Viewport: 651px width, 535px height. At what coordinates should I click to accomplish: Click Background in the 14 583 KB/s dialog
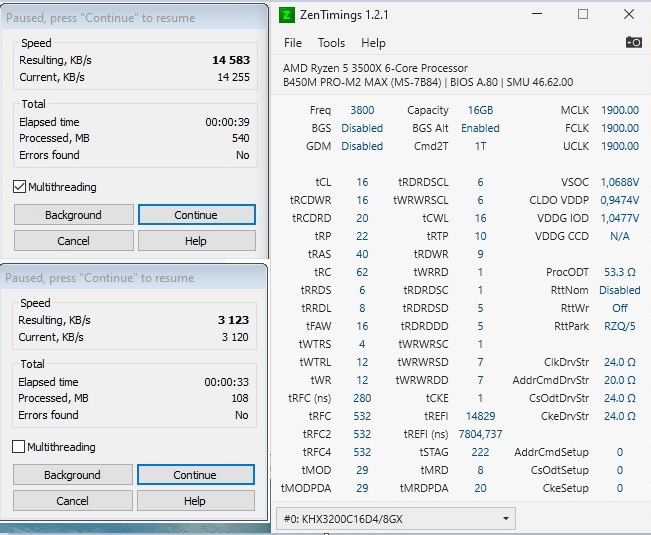pyautogui.click(x=73, y=215)
